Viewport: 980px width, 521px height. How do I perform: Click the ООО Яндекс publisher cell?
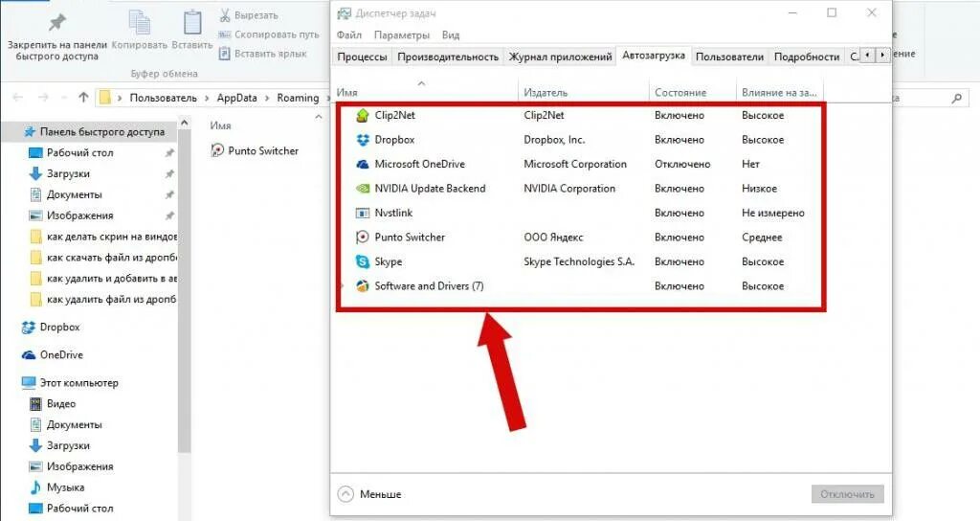coord(553,238)
